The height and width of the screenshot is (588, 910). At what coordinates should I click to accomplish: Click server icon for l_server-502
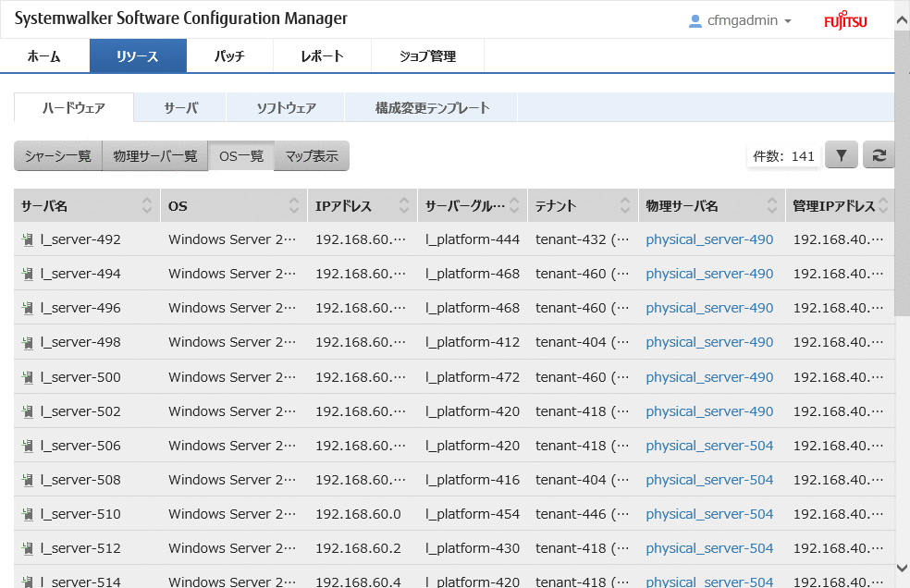click(x=27, y=411)
